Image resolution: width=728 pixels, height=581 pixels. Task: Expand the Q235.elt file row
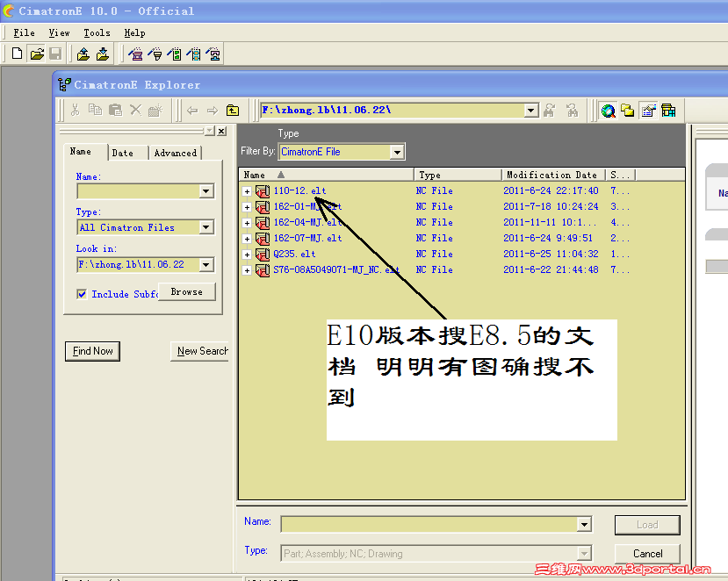[247, 255]
